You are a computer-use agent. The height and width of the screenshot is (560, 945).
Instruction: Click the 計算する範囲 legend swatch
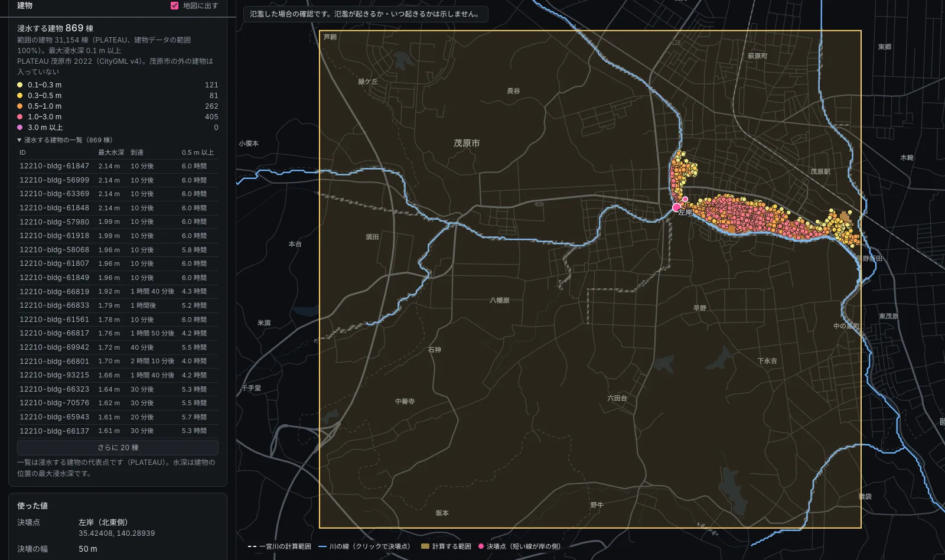click(425, 546)
